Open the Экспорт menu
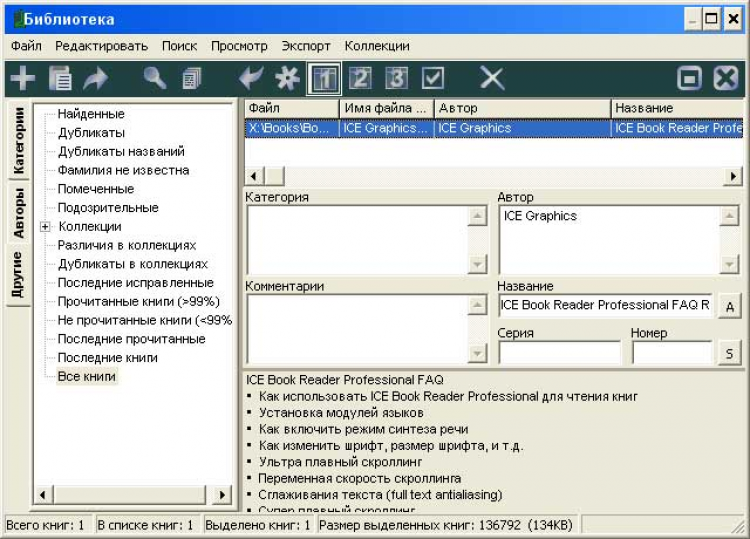Image resolution: width=750 pixels, height=539 pixels. [x=305, y=46]
